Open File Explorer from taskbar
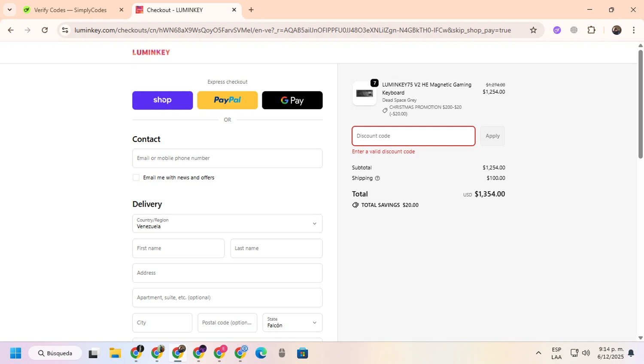Screen dimensions: 644x364 point(115,353)
